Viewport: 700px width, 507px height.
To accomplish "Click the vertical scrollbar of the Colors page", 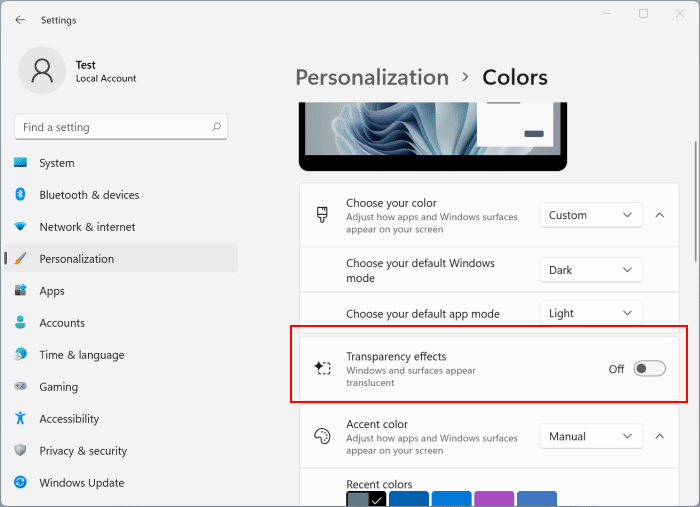I will pyautogui.click(x=696, y=201).
